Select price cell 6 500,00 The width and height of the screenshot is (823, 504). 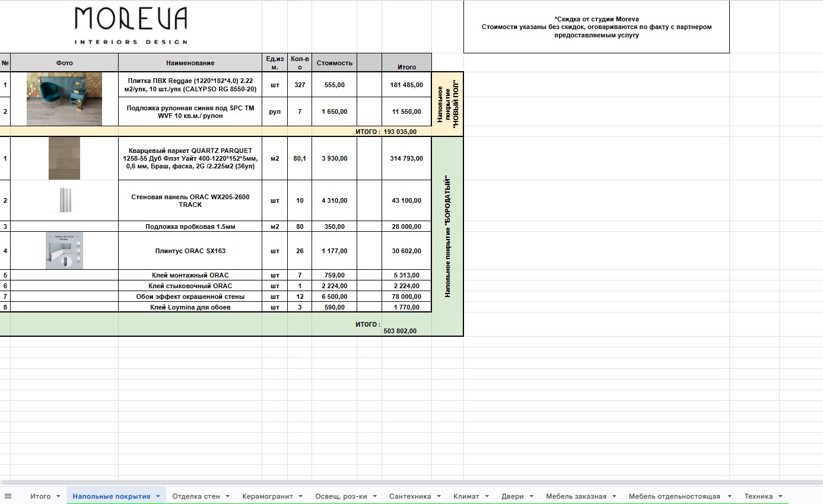(335, 296)
